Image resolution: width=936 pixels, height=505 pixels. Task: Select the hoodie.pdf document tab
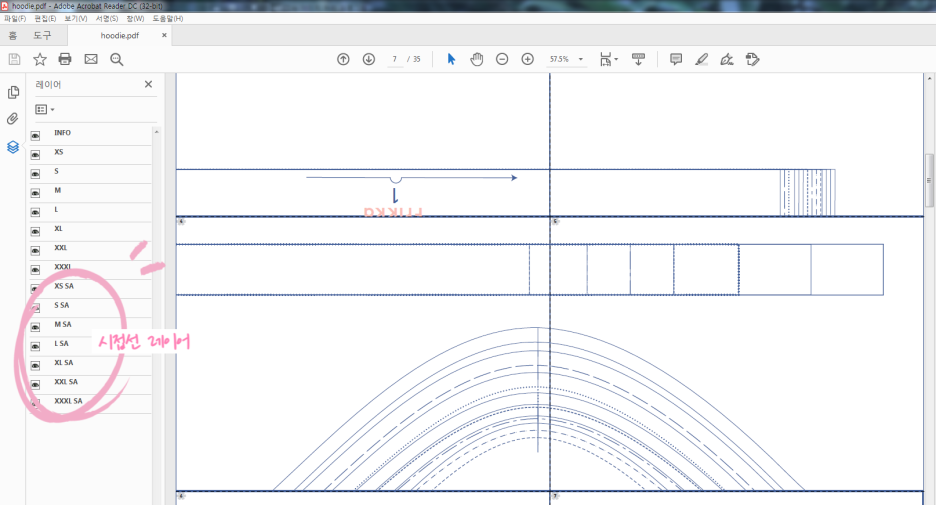tap(119, 35)
